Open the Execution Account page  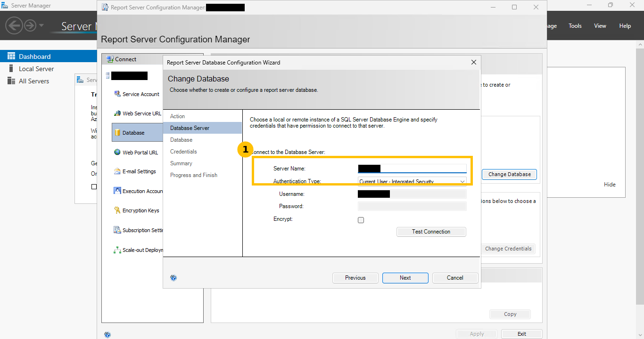[138, 191]
